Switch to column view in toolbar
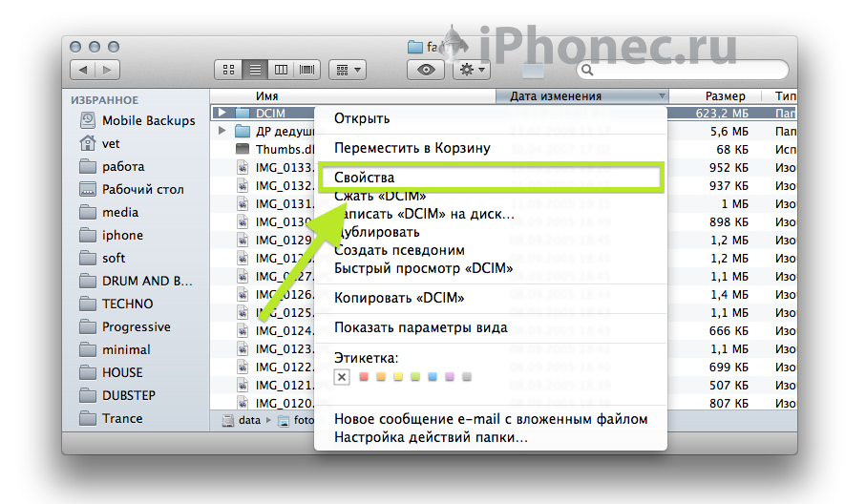This screenshot has width=866, height=504. [281, 70]
